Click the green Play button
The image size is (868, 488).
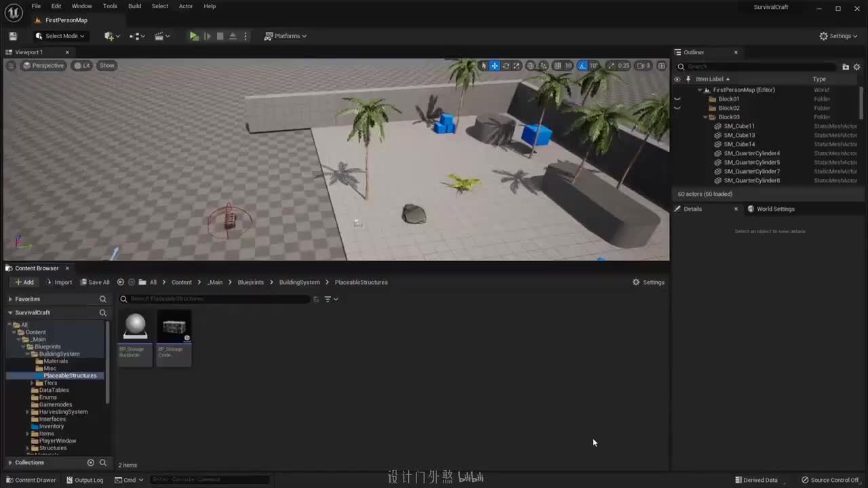pos(194,36)
